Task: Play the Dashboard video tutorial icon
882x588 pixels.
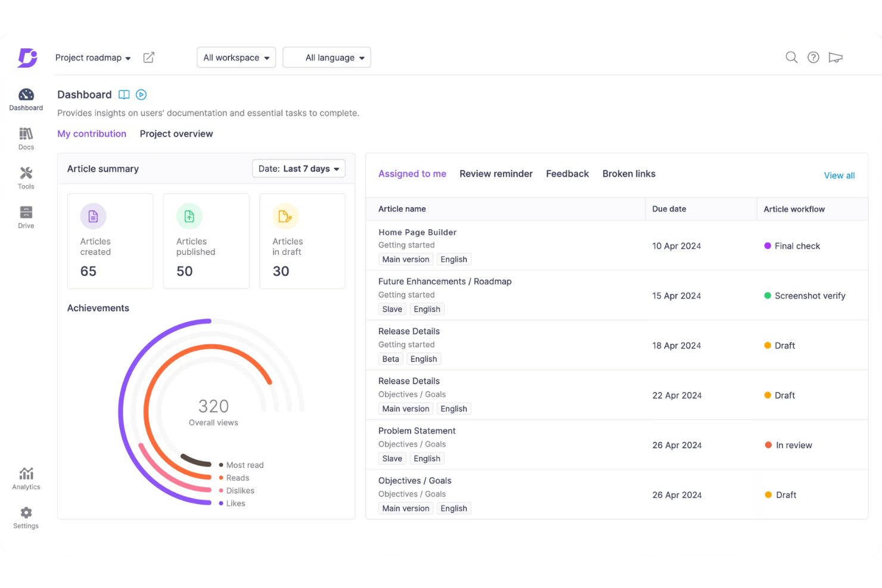Action: (141, 95)
